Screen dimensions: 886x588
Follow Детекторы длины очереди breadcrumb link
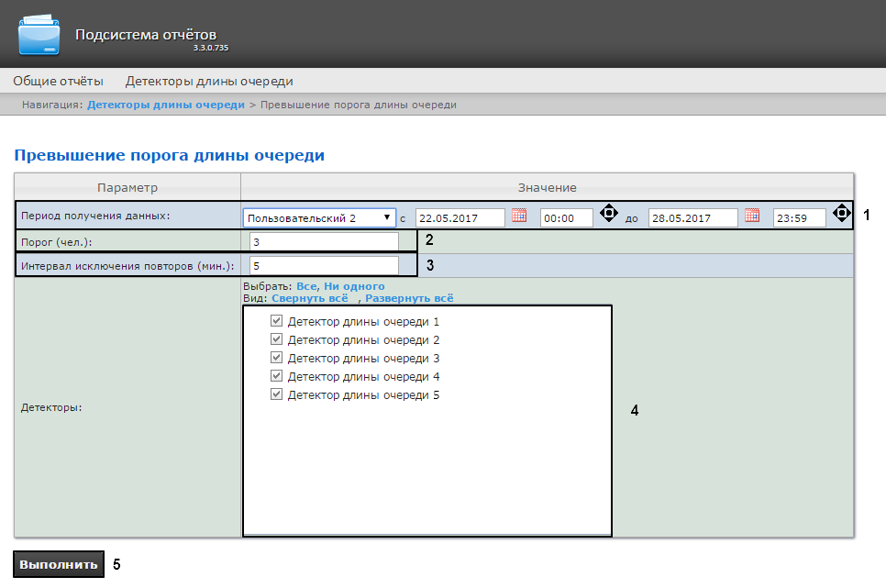[166, 105]
